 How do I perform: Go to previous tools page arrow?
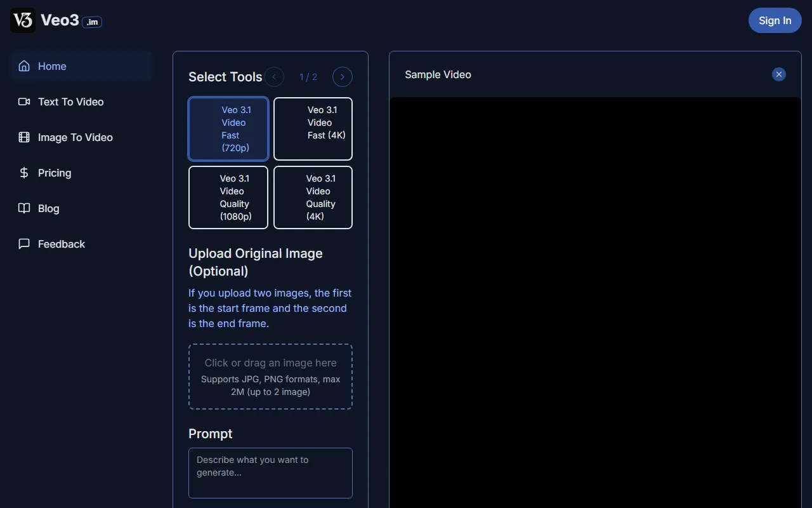pos(274,77)
